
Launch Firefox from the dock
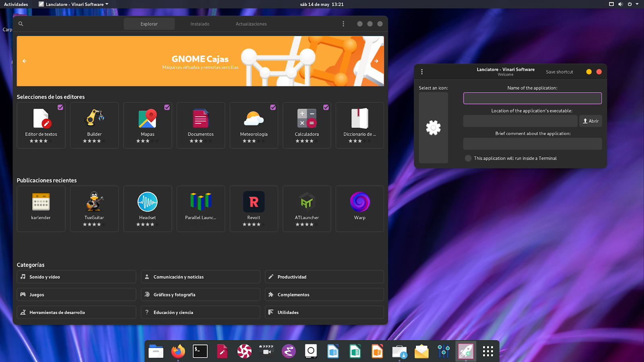pos(178,352)
